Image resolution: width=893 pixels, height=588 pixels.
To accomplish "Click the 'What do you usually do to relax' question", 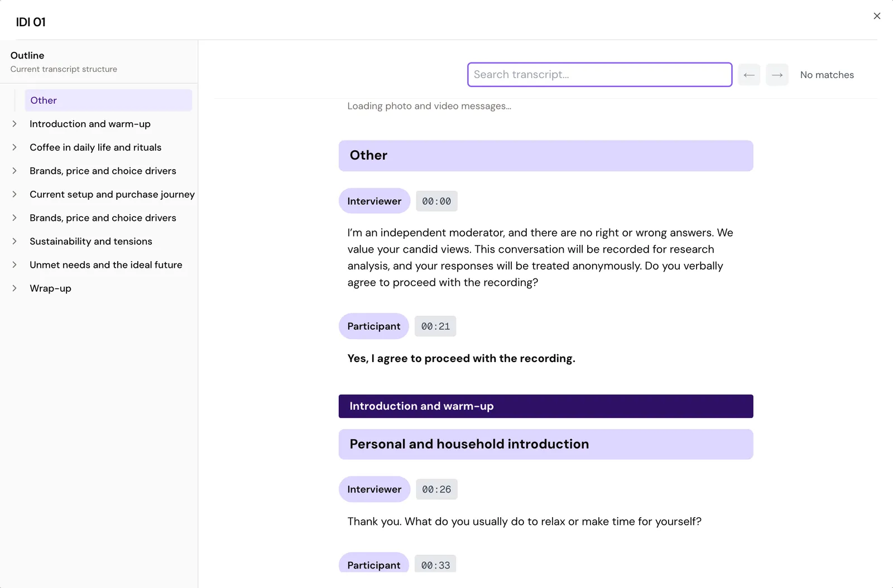I will (524, 522).
